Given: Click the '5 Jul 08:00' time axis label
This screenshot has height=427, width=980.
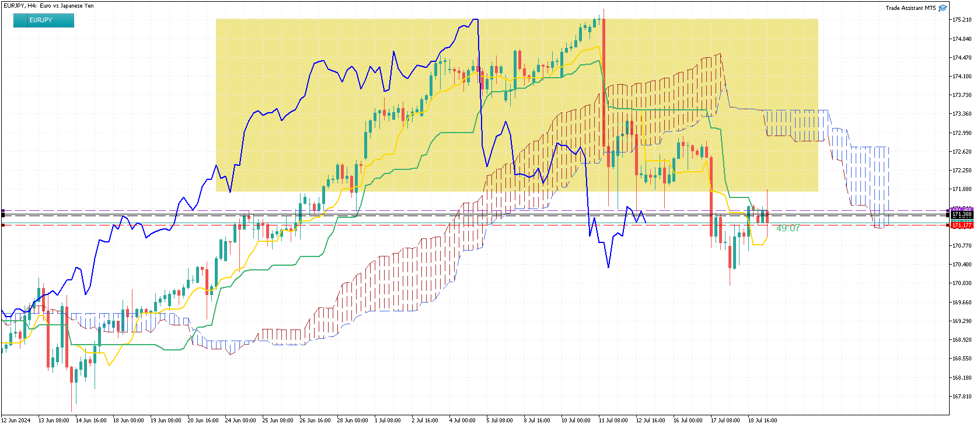Looking at the screenshot, I should 500,421.
